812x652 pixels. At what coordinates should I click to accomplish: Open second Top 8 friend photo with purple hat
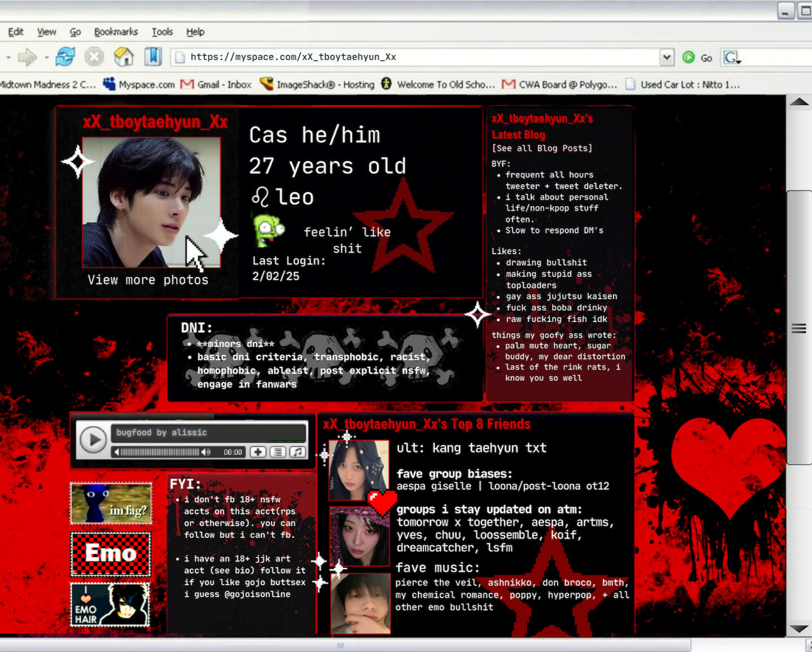tap(360, 536)
